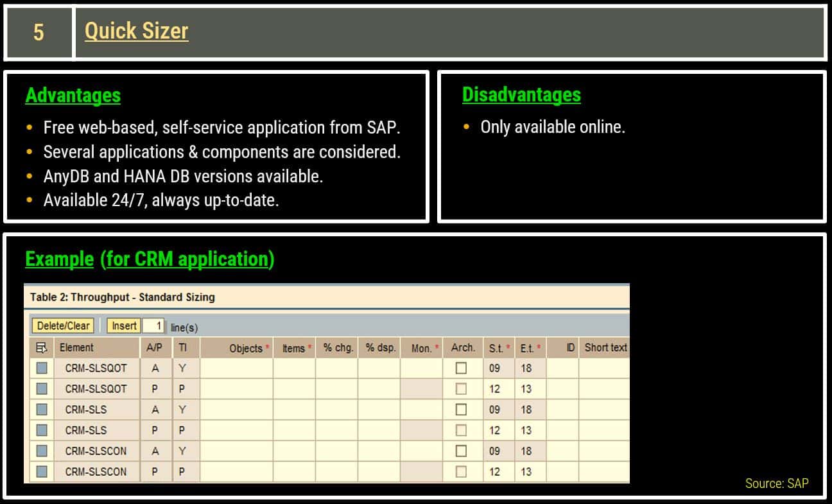Click the Objects column header

236,348
